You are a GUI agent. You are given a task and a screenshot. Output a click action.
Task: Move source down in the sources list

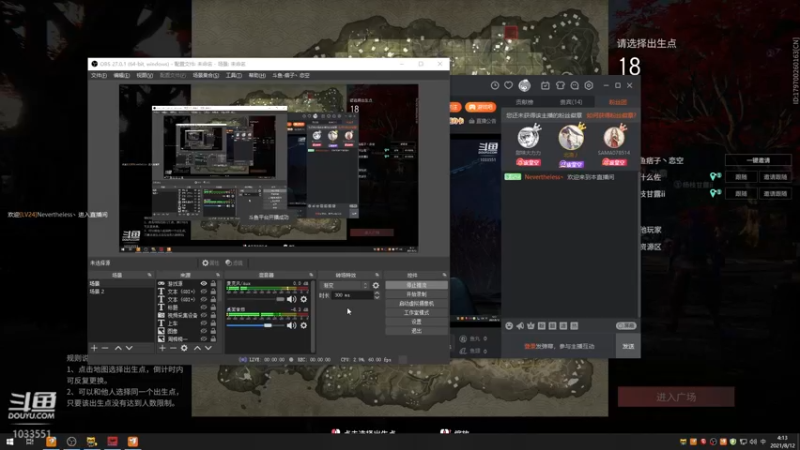[208, 348]
